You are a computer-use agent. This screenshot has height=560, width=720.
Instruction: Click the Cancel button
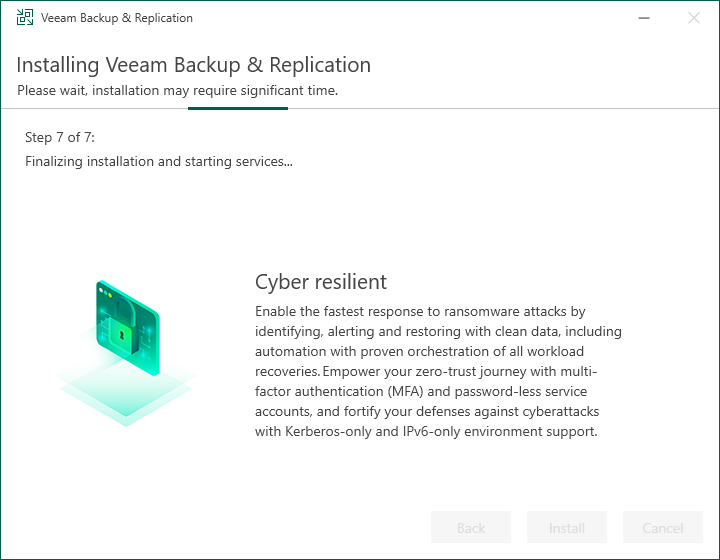pos(663,527)
